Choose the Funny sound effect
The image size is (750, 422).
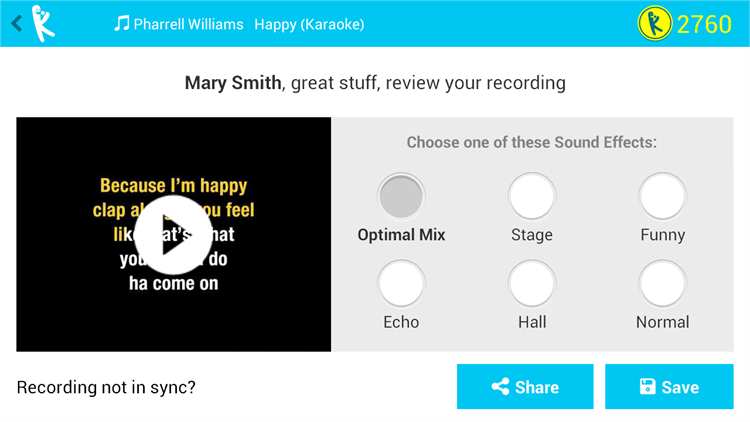pyautogui.click(x=662, y=197)
